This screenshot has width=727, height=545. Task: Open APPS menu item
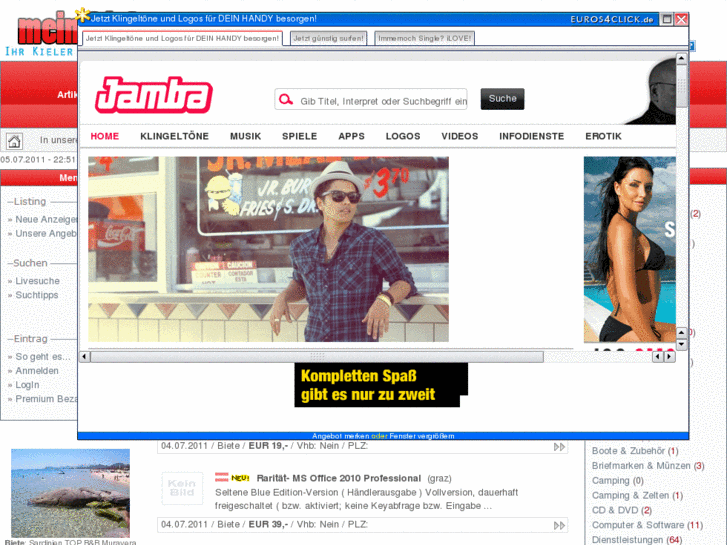tap(351, 136)
